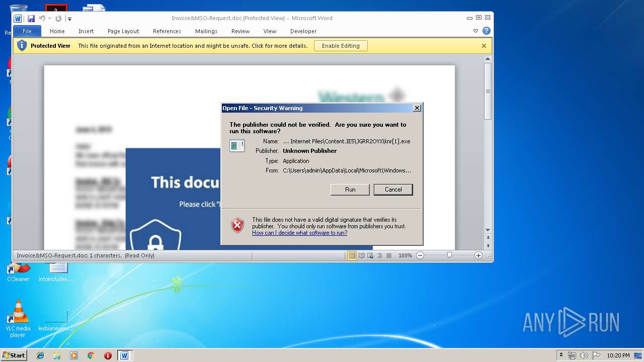Open the Word application icon menu

click(18, 19)
